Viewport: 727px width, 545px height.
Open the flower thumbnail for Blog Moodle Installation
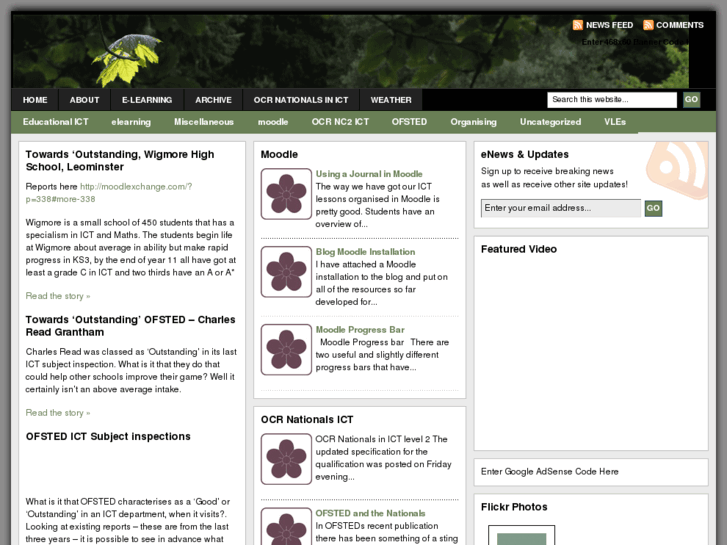click(x=286, y=272)
